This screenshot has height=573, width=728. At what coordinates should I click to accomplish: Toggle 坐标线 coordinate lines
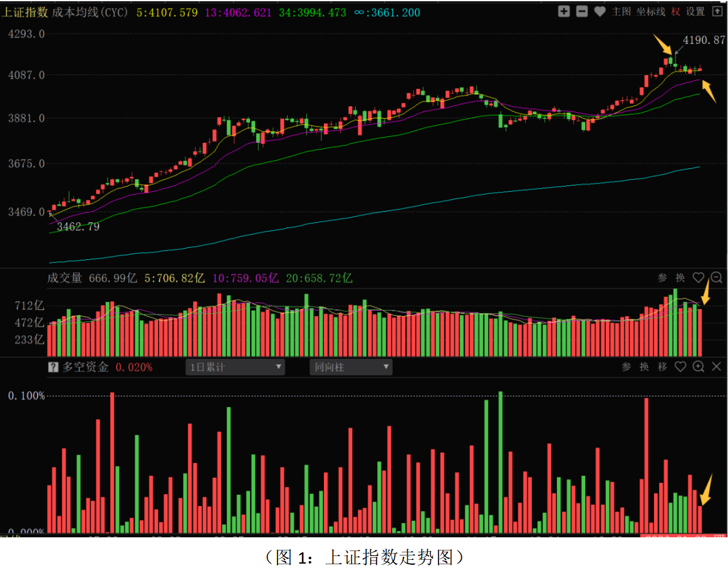651,11
